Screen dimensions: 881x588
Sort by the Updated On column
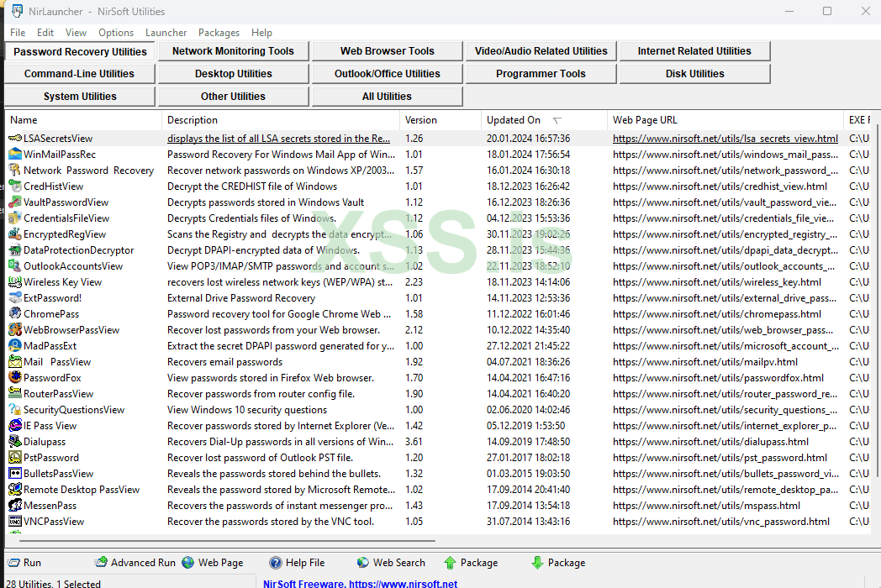pos(544,119)
